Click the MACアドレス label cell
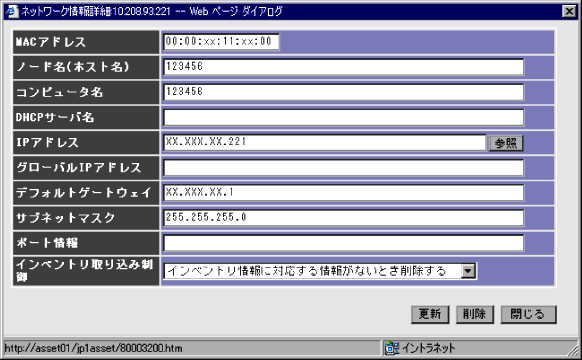The image size is (582, 360). click(86, 42)
